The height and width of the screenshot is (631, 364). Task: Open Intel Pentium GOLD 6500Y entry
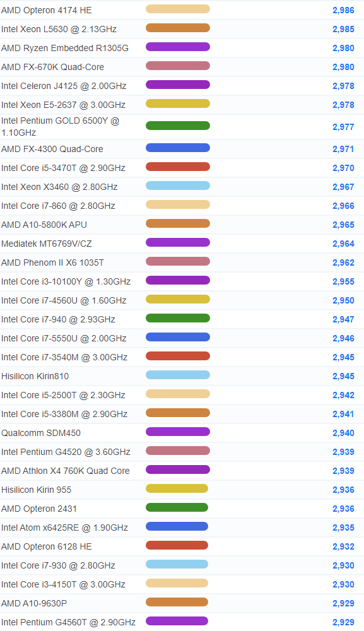(61, 126)
